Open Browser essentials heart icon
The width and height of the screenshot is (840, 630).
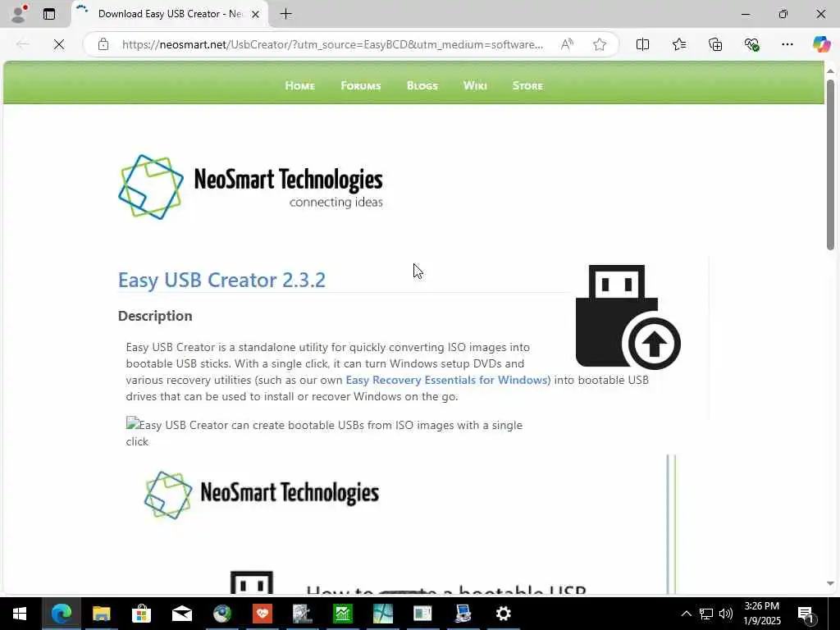[751, 44]
